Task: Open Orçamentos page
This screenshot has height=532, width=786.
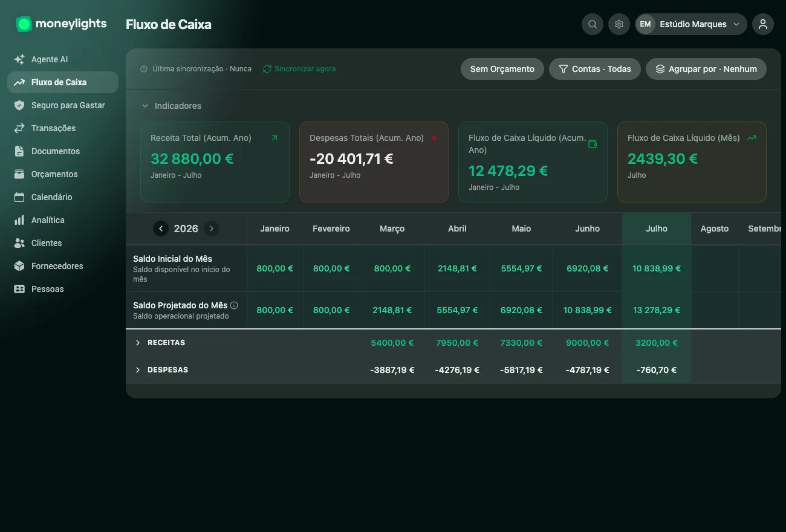Action: [x=63, y=174]
